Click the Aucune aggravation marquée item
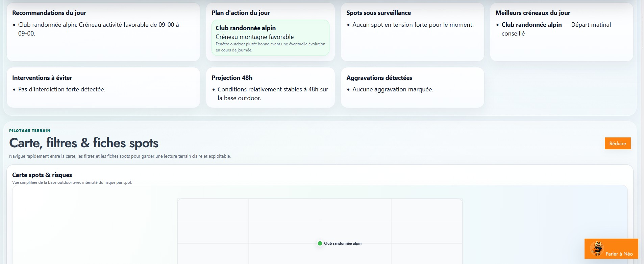This screenshot has height=264, width=644. point(393,89)
